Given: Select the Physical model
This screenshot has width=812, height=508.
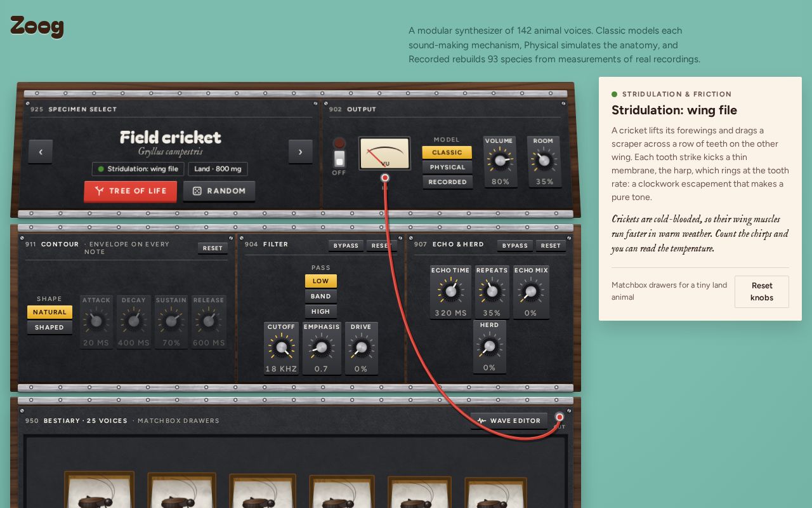Looking at the screenshot, I should 447,167.
